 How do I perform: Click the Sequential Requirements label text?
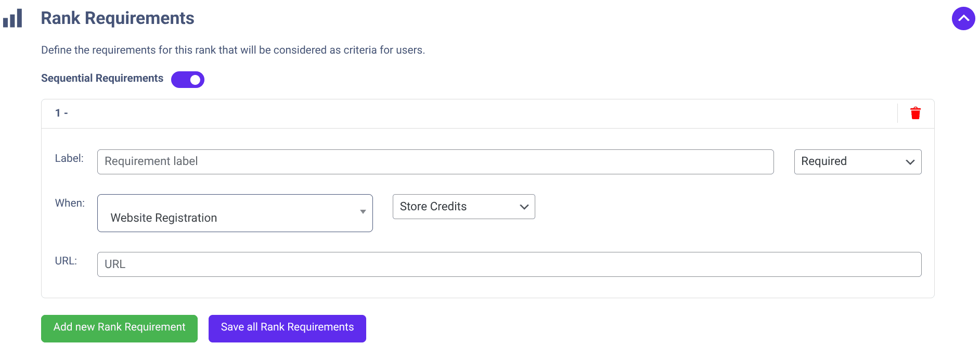[102, 78]
